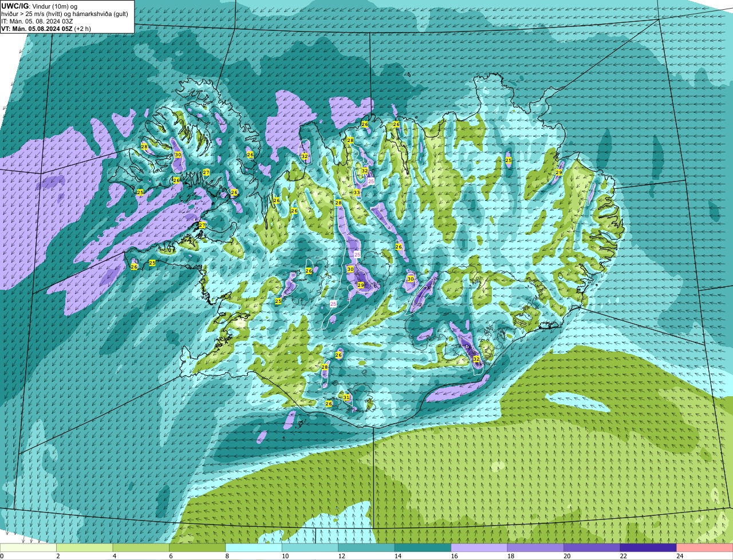Click the legend scale label "24"
733x560 pixels.
tap(679, 556)
